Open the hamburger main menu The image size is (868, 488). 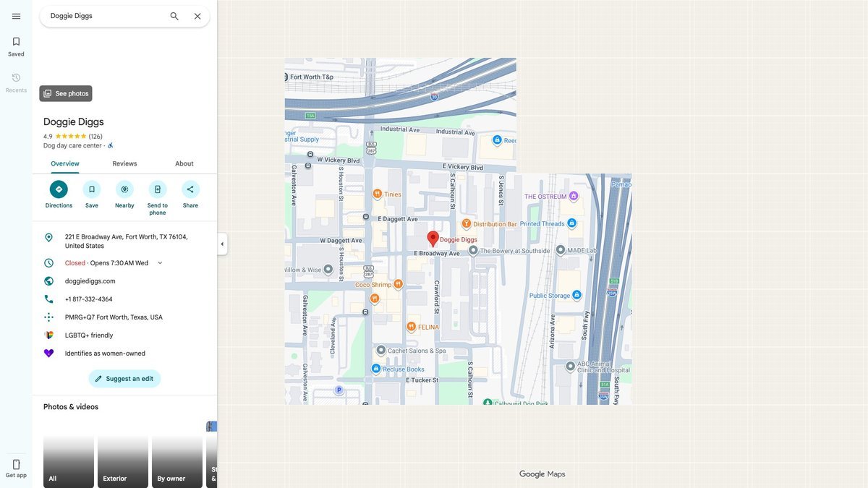click(16, 16)
